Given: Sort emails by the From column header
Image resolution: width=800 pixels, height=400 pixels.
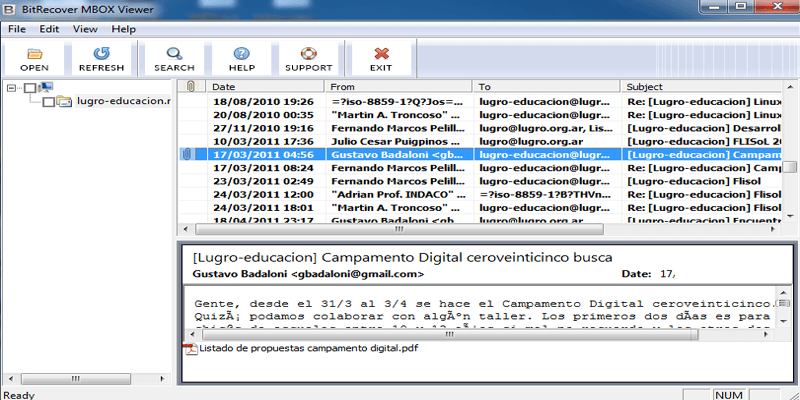Looking at the screenshot, I should pyautogui.click(x=399, y=86).
